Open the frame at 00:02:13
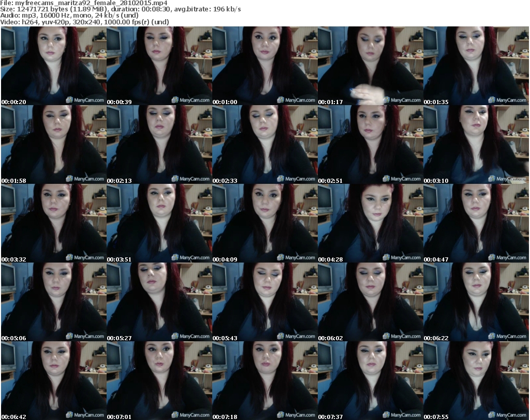The height and width of the screenshot is (420, 530). point(159,144)
